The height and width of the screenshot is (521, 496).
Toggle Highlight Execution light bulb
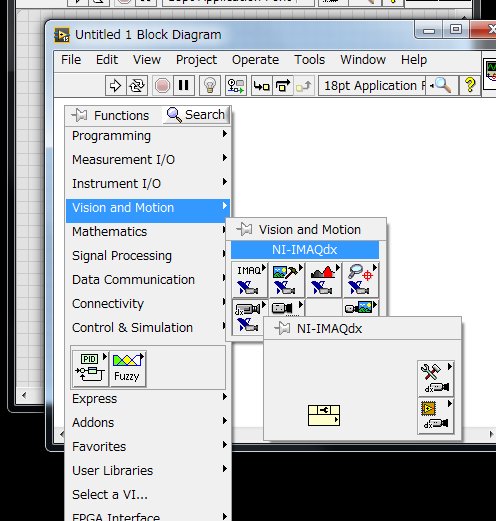click(x=210, y=86)
